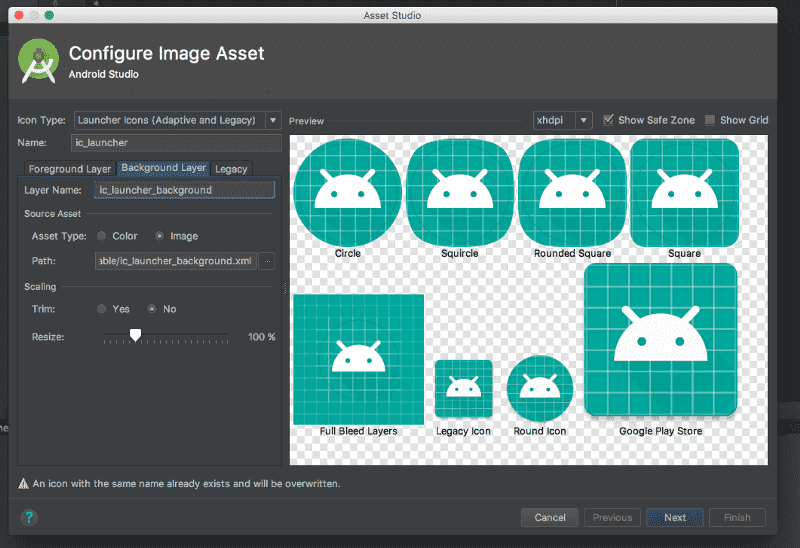The width and height of the screenshot is (800, 548).
Task: Choose Color asset type radio button
Action: pyautogui.click(x=102, y=236)
